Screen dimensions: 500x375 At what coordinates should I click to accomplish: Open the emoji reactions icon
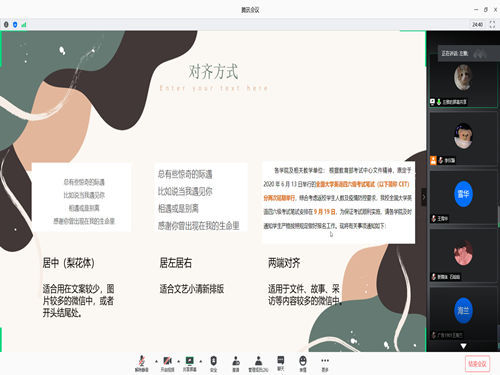[x=303, y=363]
